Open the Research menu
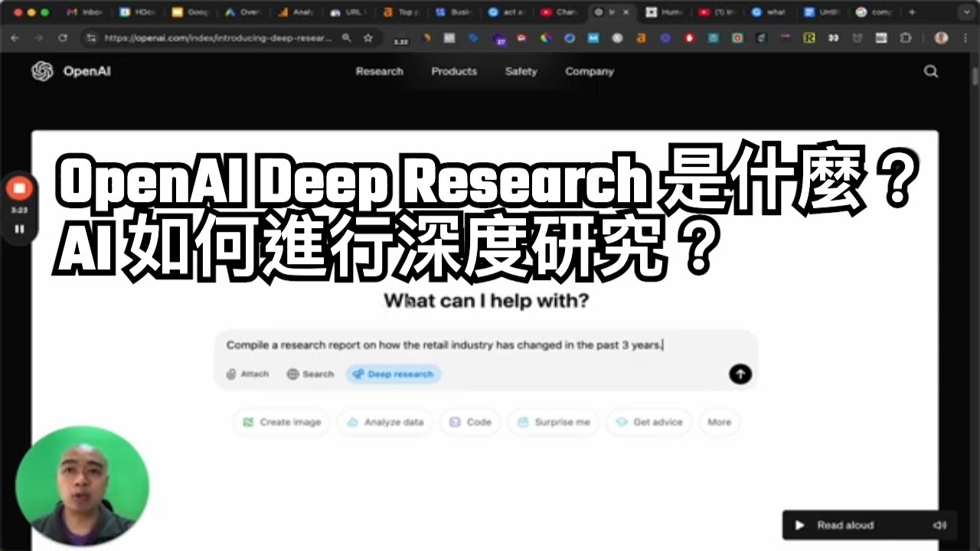Viewport: 980px width, 551px height. coord(379,71)
